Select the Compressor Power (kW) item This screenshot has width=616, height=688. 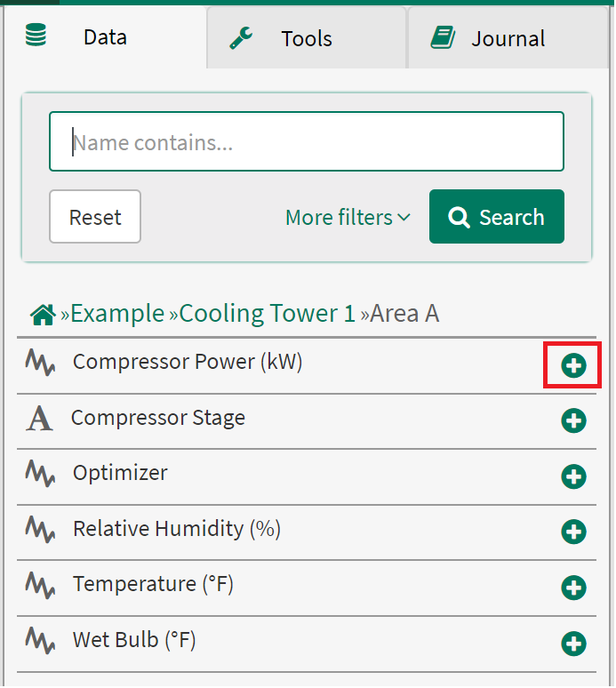coord(188,362)
